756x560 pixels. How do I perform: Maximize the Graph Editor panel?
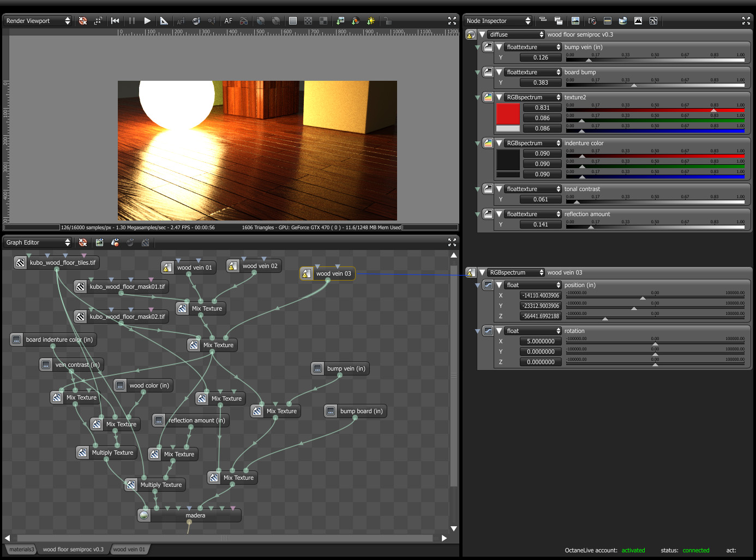[452, 242]
